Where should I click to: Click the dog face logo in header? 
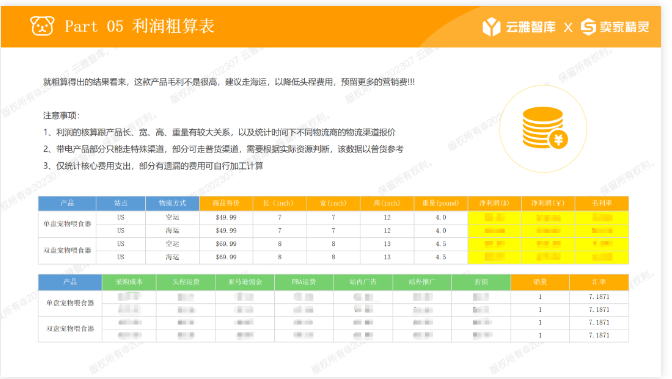42,26
